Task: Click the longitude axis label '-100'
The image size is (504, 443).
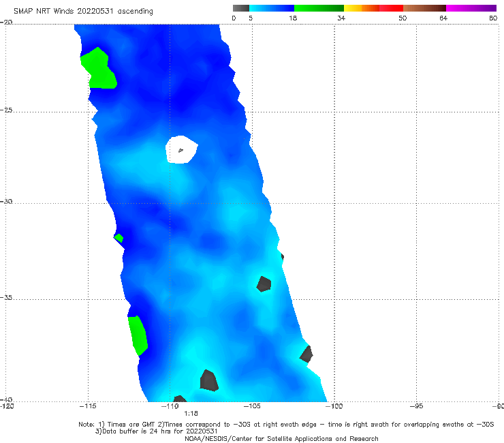Action: coord(334,406)
